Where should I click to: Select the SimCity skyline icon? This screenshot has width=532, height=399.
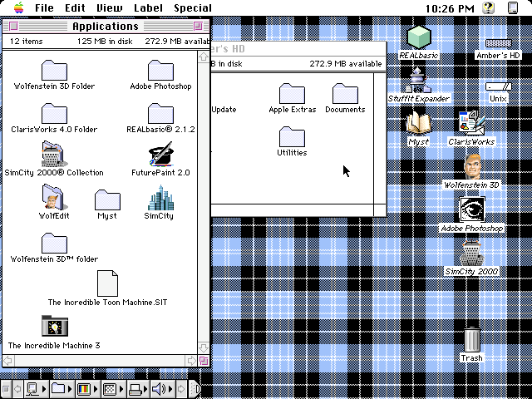pyautogui.click(x=160, y=198)
